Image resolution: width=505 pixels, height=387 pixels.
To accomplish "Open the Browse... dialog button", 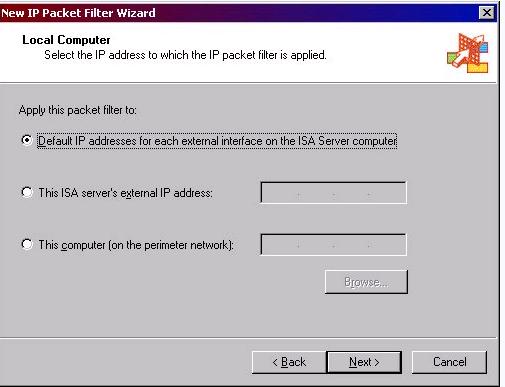I will (366, 282).
